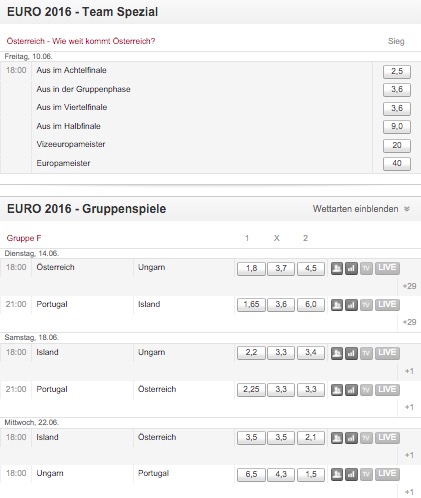
Task: Click TV icon for Ungarn vs Portugal
Action: coord(366,474)
